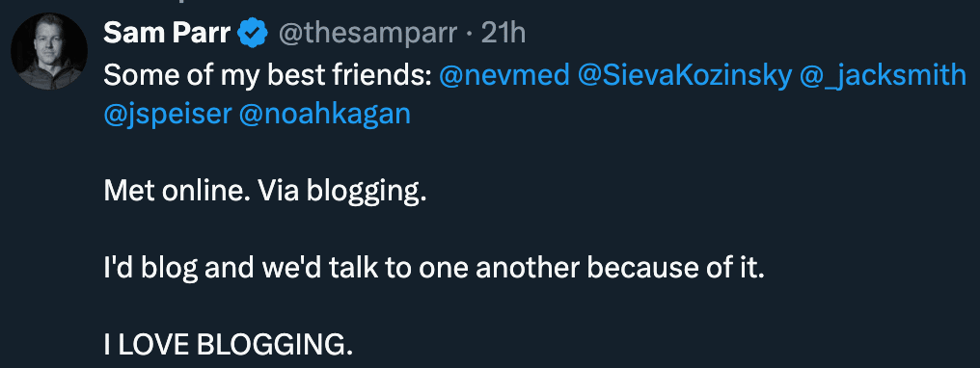This screenshot has width=980, height=368.
Task: Open the @jspeiser mention link
Action: (x=168, y=116)
